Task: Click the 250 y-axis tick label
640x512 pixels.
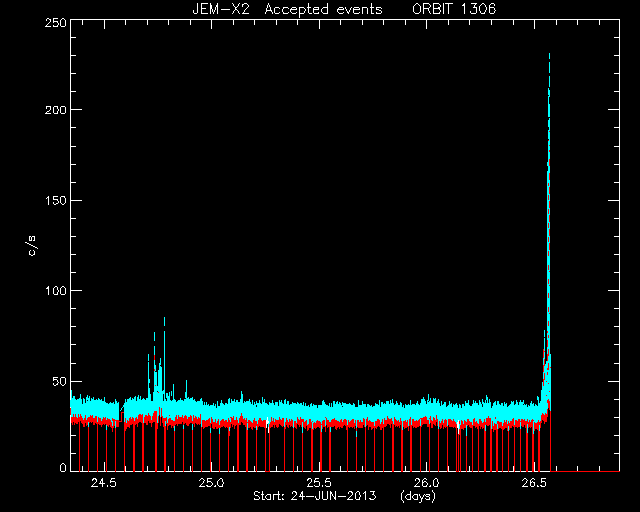Action: tap(56, 22)
